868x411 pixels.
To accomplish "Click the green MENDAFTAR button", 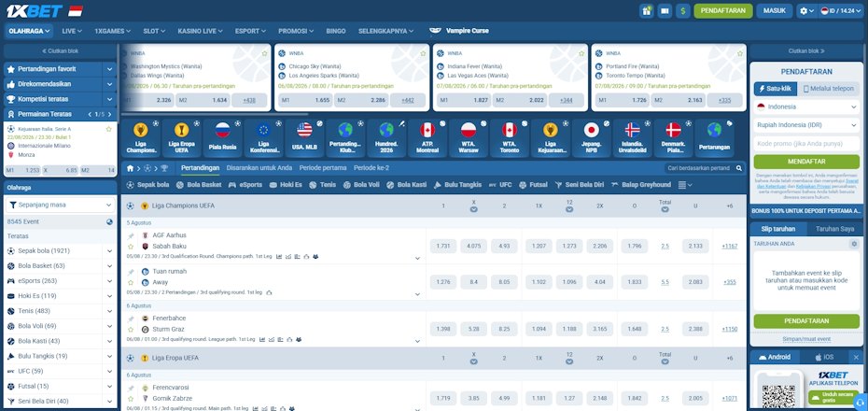I will pos(806,162).
